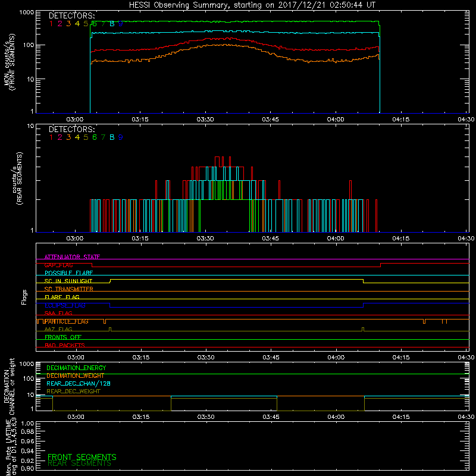The image size is (476, 476).
Task: Click 0.96 value on livetime axis
Action: pyautogui.click(x=27, y=441)
